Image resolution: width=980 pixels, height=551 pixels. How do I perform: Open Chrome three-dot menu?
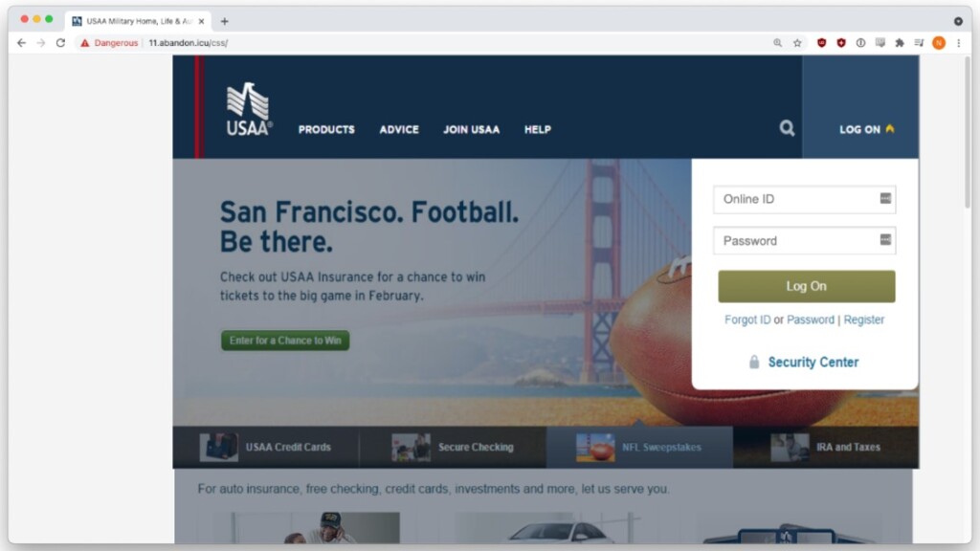tap(959, 43)
